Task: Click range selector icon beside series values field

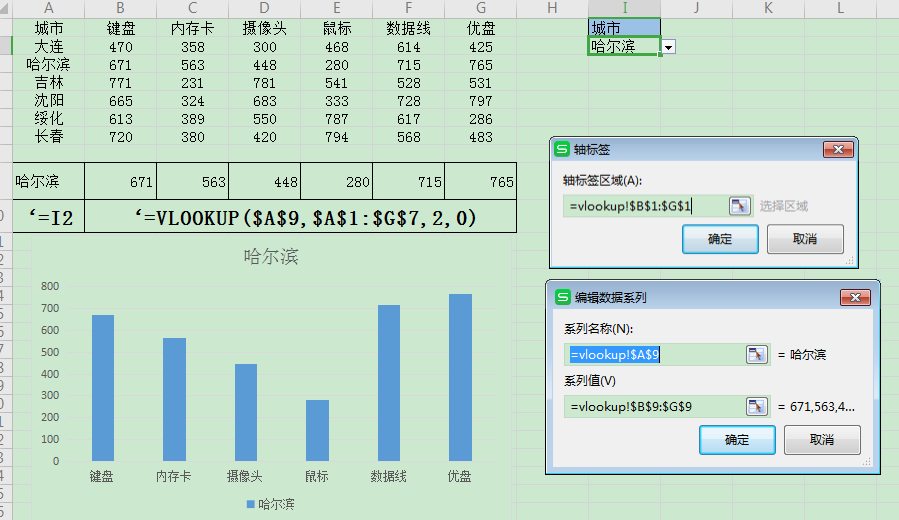Action: tap(757, 406)
